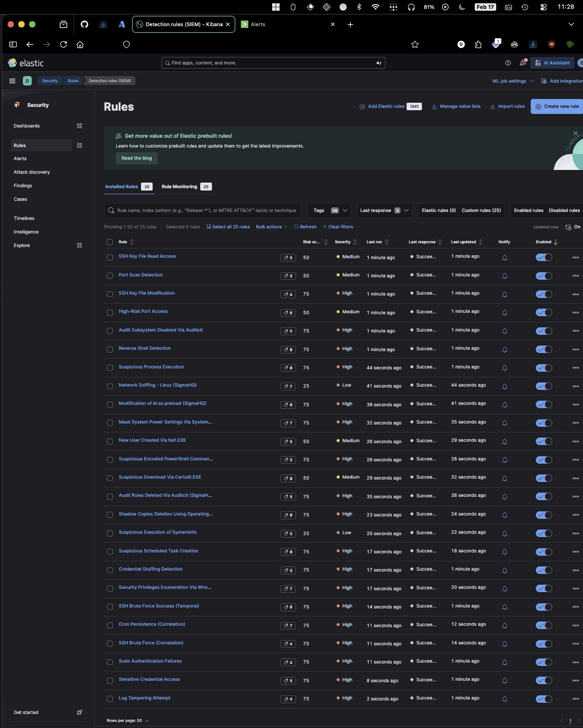Viewport: 583px width, 728px height.
Task: Check the Audit Subsystem Disabled Via Auditctl checkbox
Action: 110,331
